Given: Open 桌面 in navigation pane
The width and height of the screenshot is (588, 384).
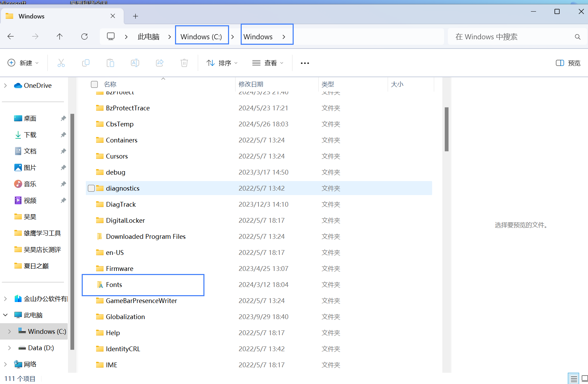Looking at the screenshot, I should tap(30, 119).
